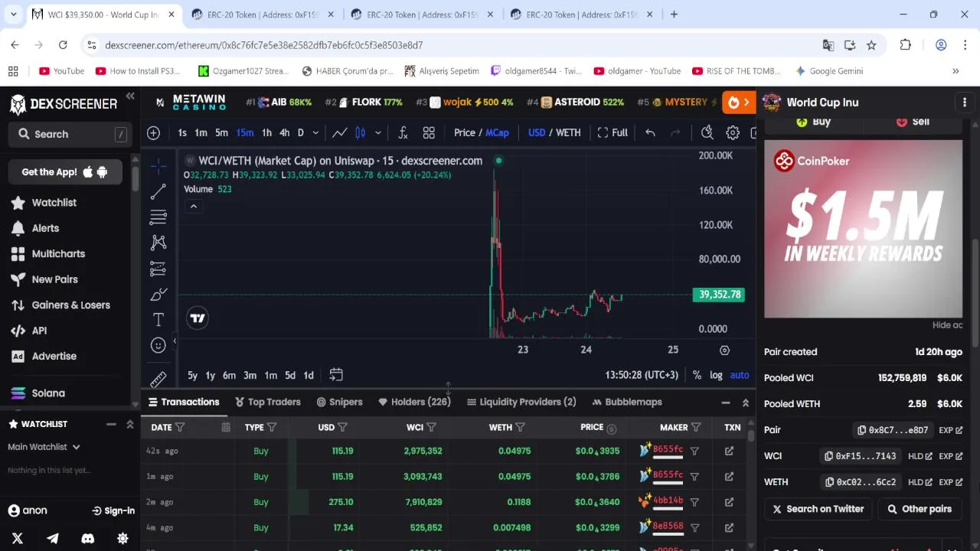This screenshot has height=551, width=980.
Task: Filter the TYPE column
Action: click(272, 428)
